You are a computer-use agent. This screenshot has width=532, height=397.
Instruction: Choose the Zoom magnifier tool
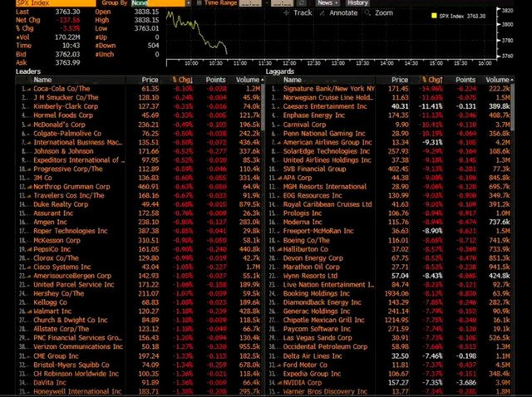click(x=379, y=13)
